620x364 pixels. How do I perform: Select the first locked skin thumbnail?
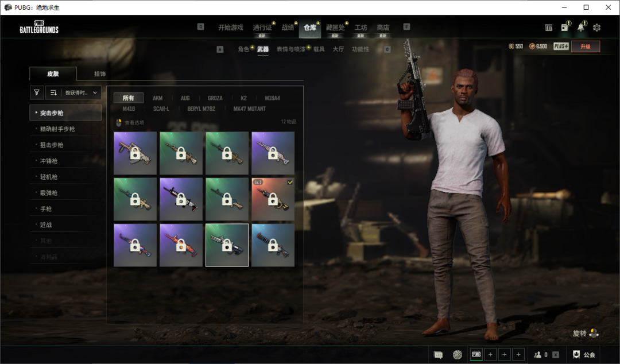pyautogui.click(x=135, y=153)
